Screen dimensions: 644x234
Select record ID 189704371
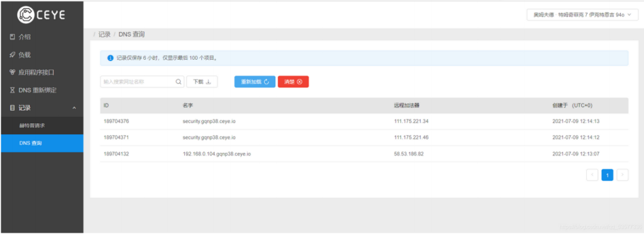116,138
